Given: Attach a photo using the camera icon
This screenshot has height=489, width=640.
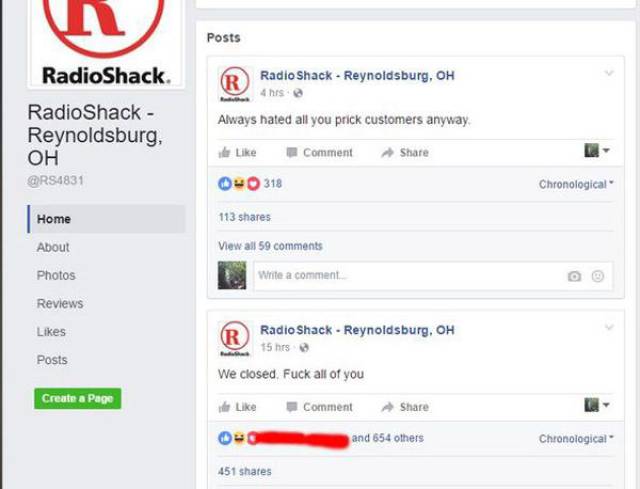Looking at the screenshot, I should click(x=574, y=276).
